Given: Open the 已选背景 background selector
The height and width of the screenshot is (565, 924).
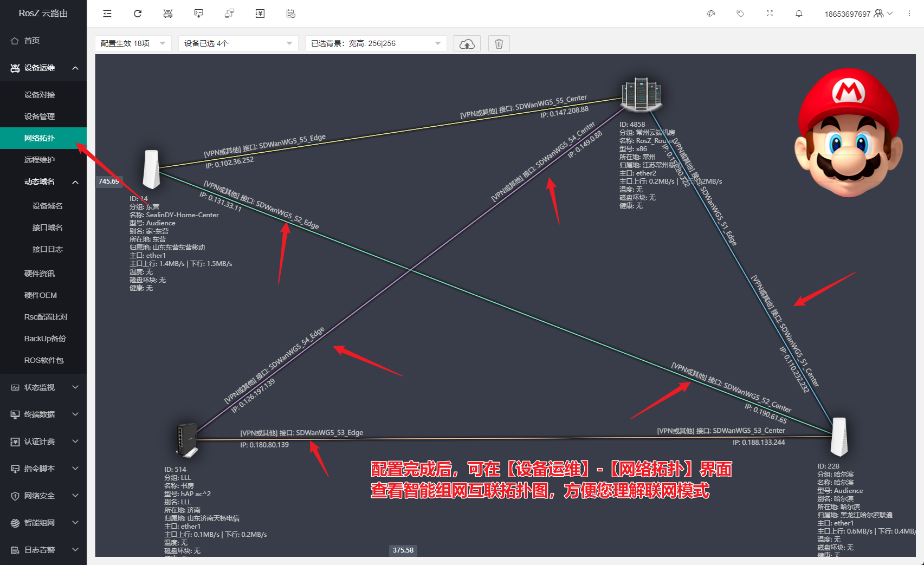Looking at the screenshot, I should [376, 43].
